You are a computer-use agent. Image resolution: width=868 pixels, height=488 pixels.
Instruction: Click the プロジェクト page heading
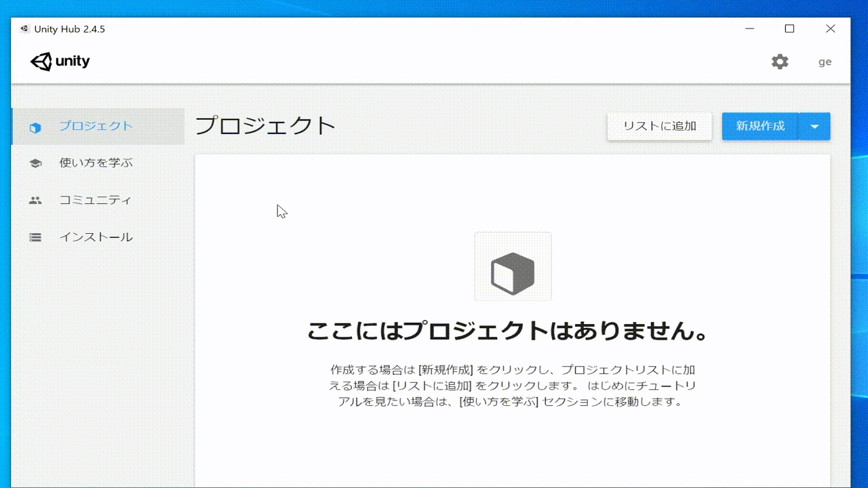[266, 125]
